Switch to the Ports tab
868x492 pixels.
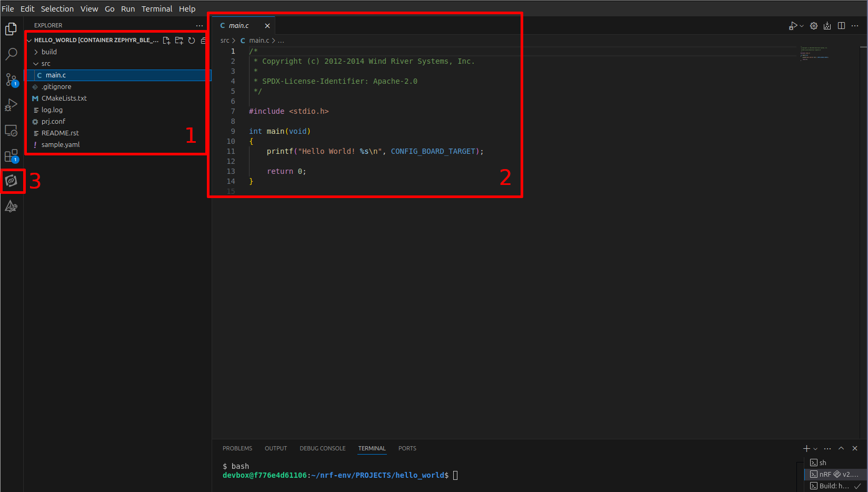pos(407,448)
